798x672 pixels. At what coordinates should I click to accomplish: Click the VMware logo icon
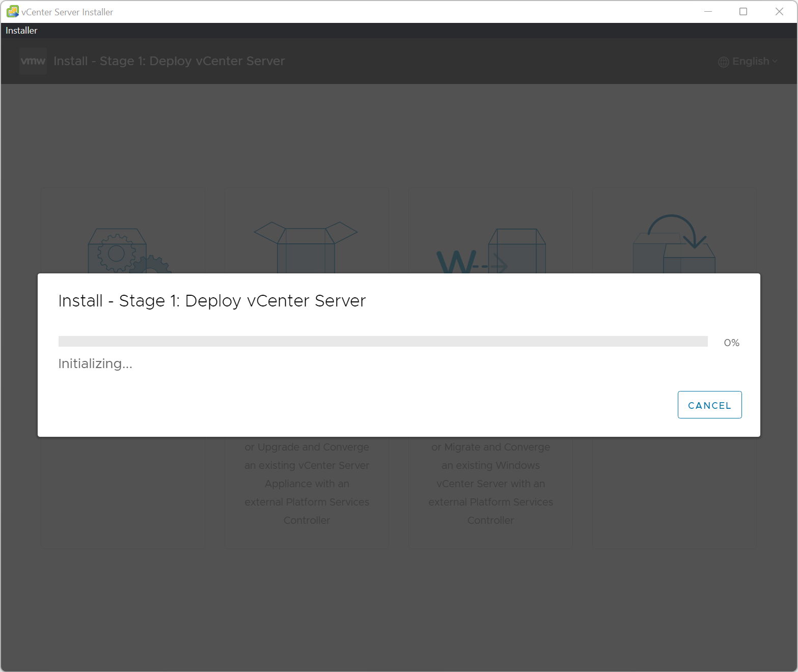[33, 61]
